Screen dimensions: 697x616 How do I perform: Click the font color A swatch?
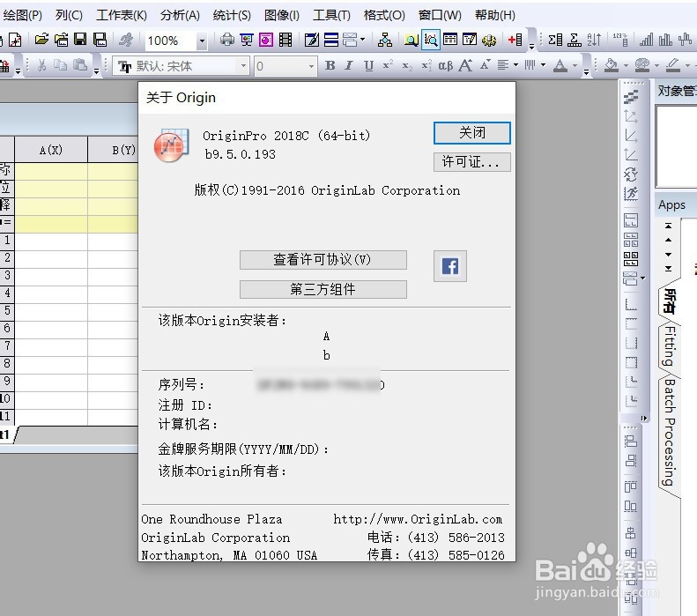pyautogui.click(x=560, y=66)
